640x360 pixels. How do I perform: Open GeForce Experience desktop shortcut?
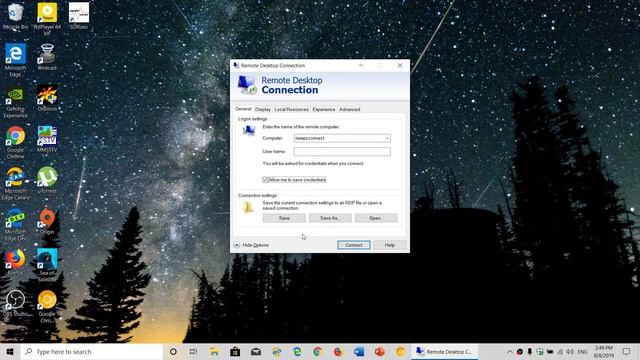pos(16,102)
